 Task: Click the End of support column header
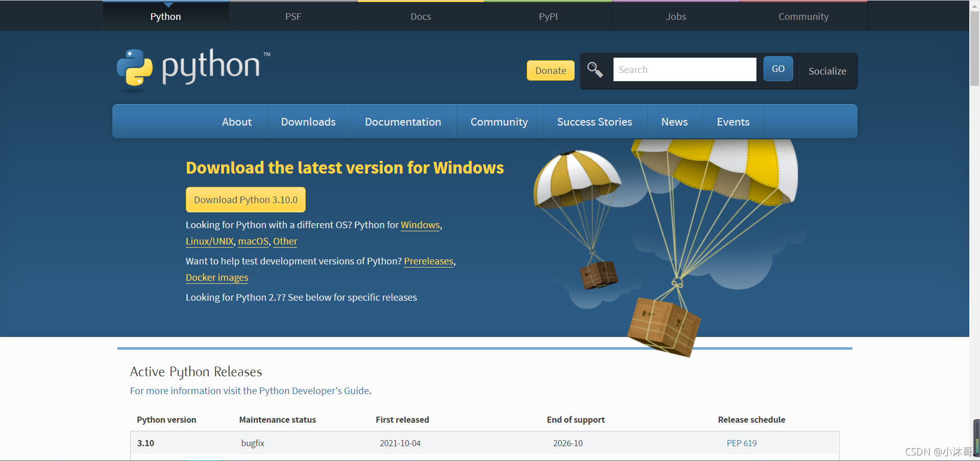coord(576,420)
